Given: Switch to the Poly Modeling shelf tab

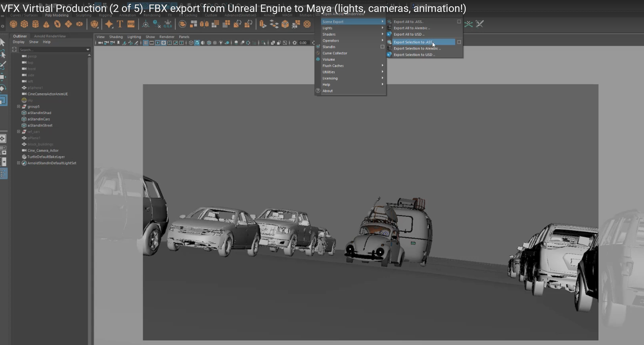Looking at the screenshot, I should click(56, 15).
